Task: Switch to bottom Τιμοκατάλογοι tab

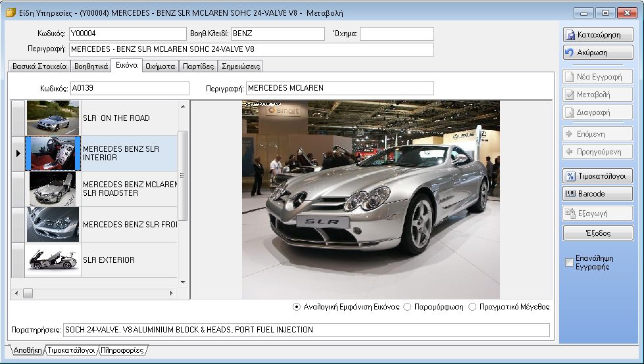Action: click(72, 350)
